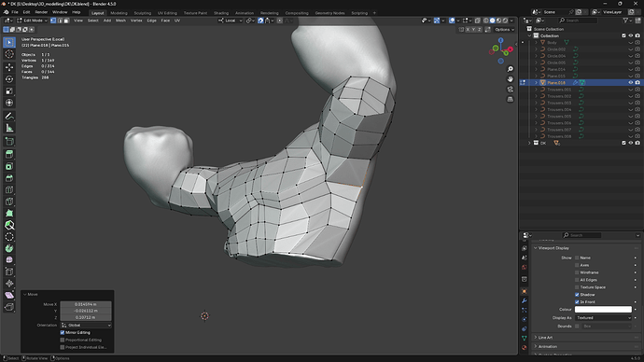644x362 pixels.
Task: Open the Local transform orientation dropdown
Action: point(231,21)
